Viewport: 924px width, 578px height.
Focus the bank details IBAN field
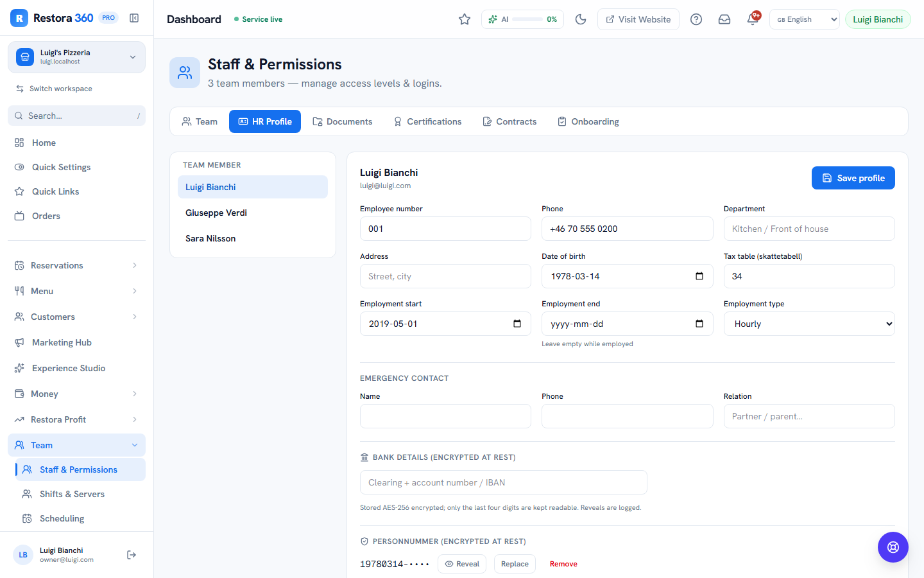pos(504,482)
